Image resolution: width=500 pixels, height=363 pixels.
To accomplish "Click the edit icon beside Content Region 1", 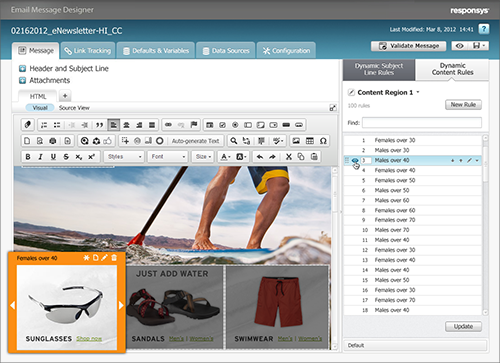I will pos(351,92).
